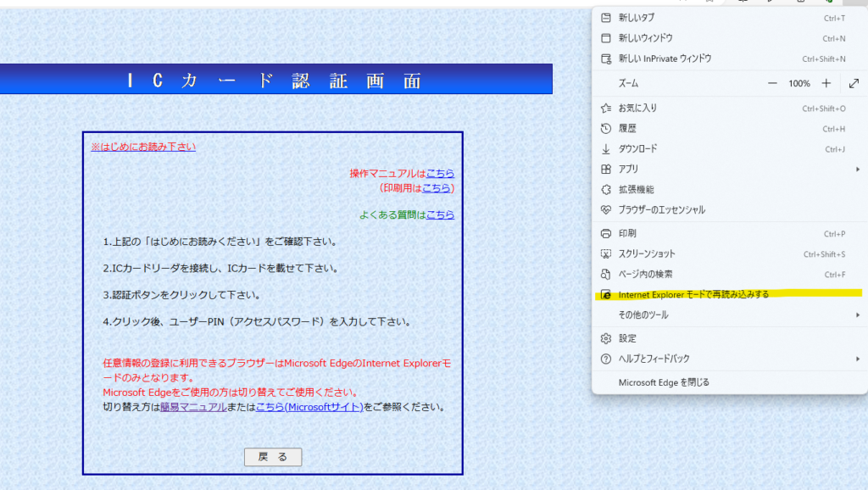Click the New Window icon

605,38
